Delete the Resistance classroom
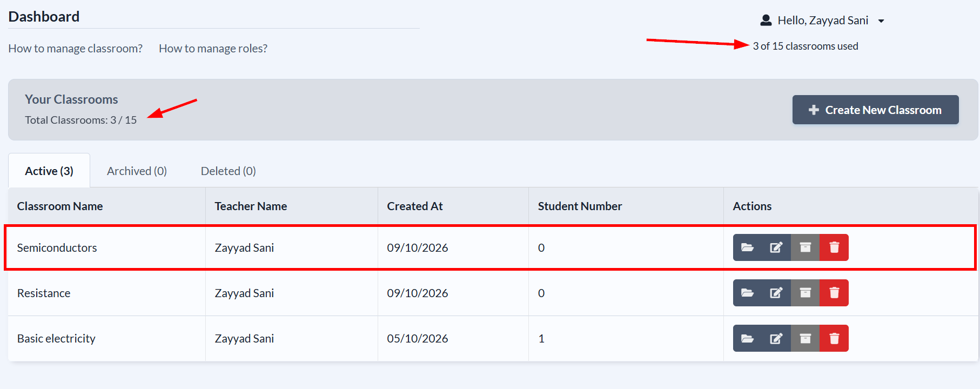Image resolution: width=980 pixels, height=389 pixels. pos(834,293)
